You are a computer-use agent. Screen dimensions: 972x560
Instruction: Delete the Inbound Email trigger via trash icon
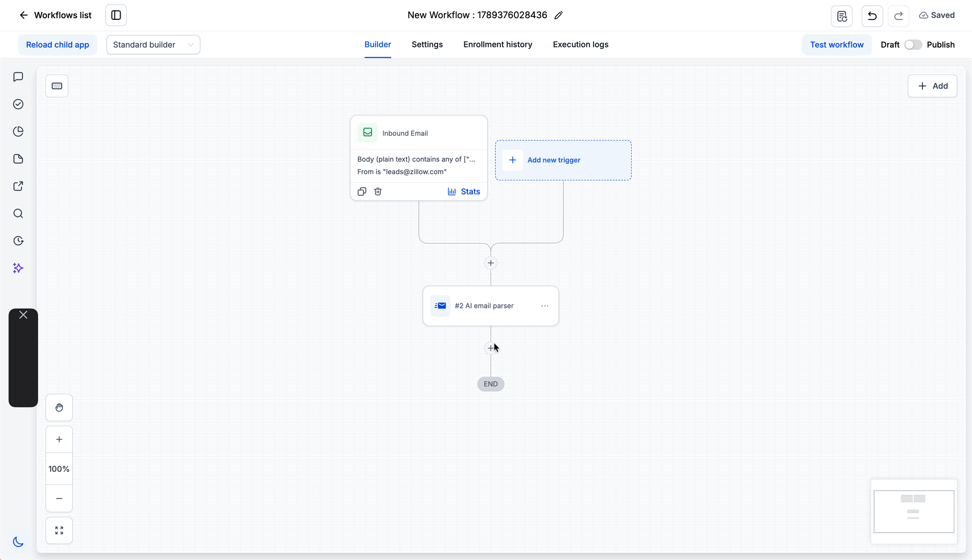[x=378, y=192]
